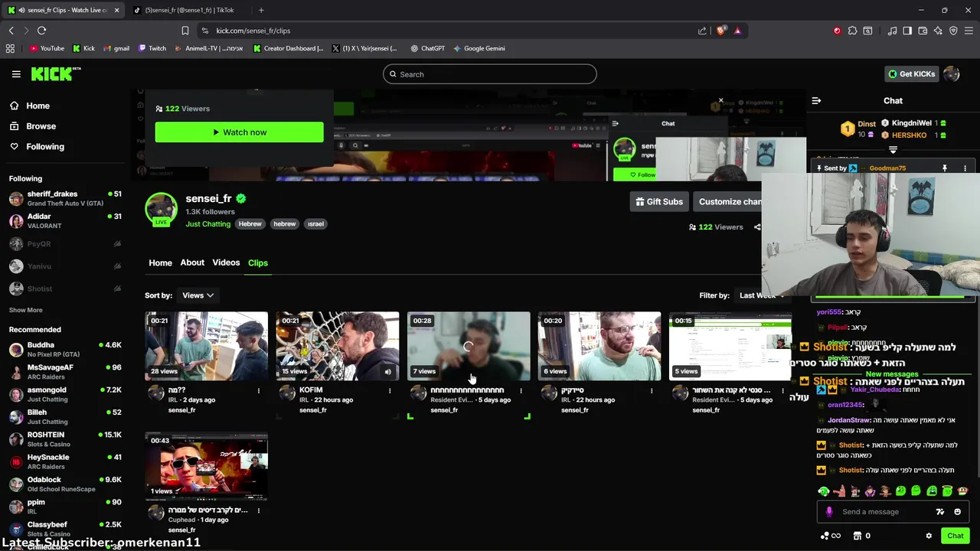Open sheriff_drakes channel in Following list
Screen dimensions: 980x551
tap(65, 199)
